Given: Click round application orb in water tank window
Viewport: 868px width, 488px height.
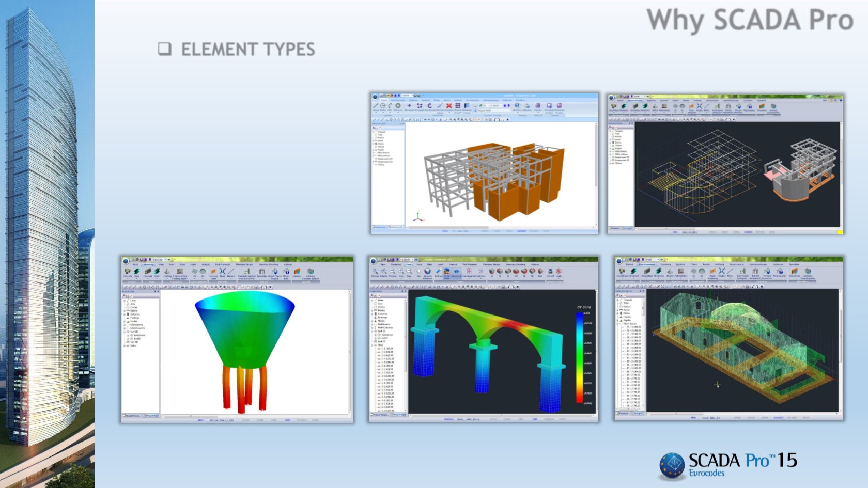Looking at the screenshot, I should (126, 261).
